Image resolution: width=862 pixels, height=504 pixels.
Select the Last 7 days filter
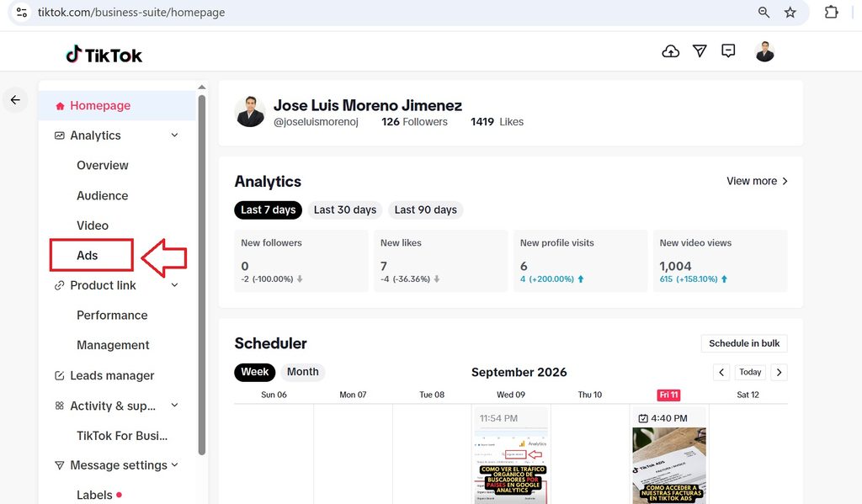269,210
